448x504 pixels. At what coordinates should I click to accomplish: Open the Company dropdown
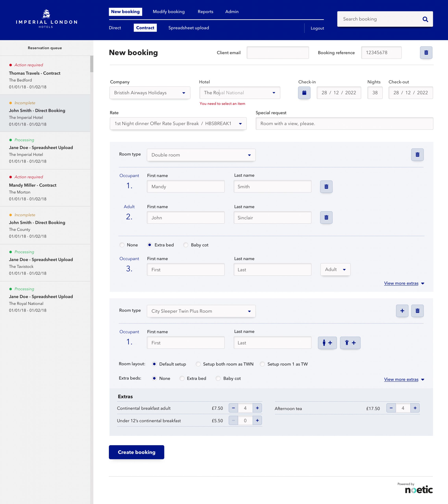pyautogui.click(x=150, y=93)
